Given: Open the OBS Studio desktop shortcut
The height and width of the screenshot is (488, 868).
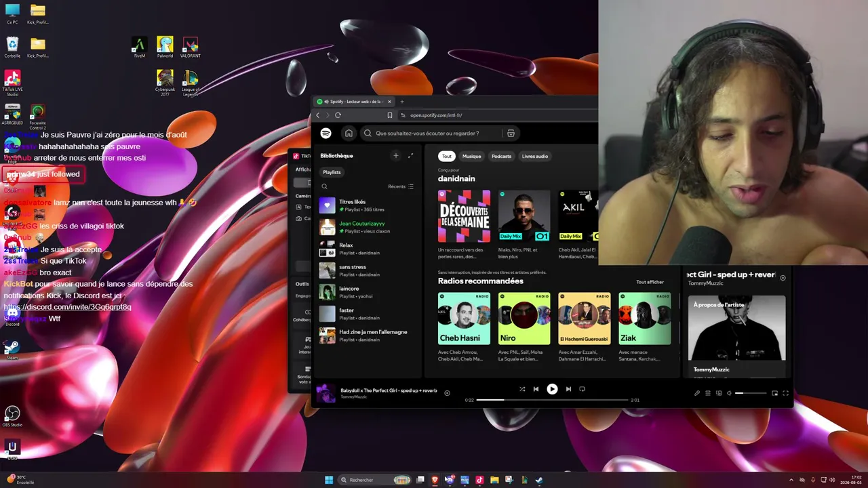Looking at the screenshot, I should point(12,416).
